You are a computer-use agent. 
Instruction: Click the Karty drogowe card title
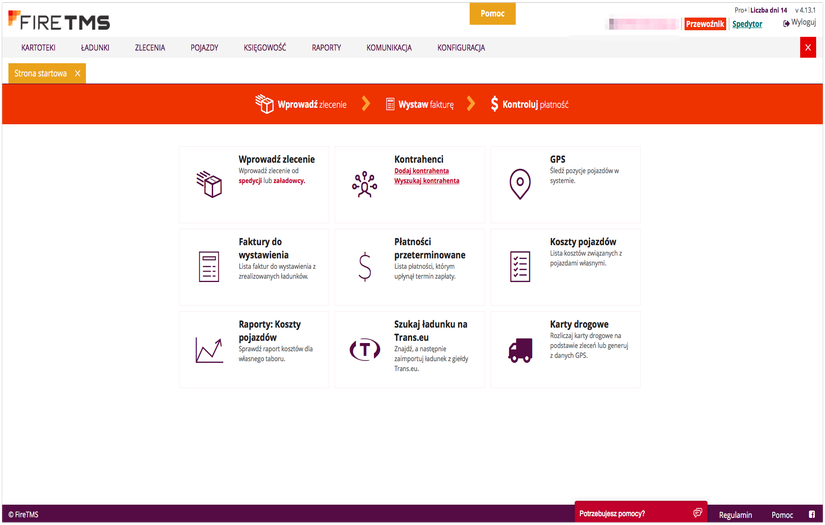[x=579, y=324]
